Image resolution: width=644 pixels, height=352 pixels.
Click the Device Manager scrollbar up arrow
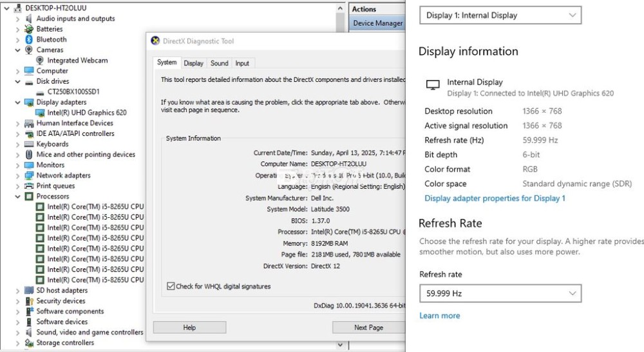(x=340, y=8)
